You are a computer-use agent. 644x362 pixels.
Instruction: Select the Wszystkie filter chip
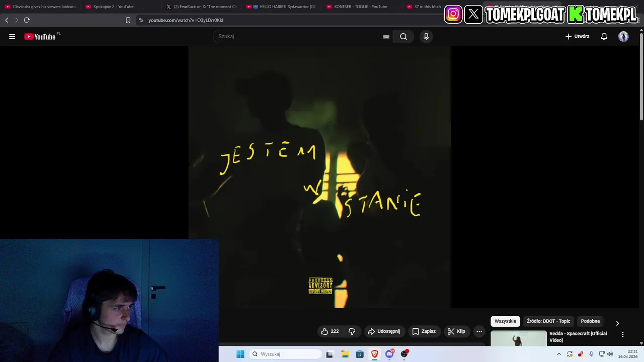tap(505, 321)
